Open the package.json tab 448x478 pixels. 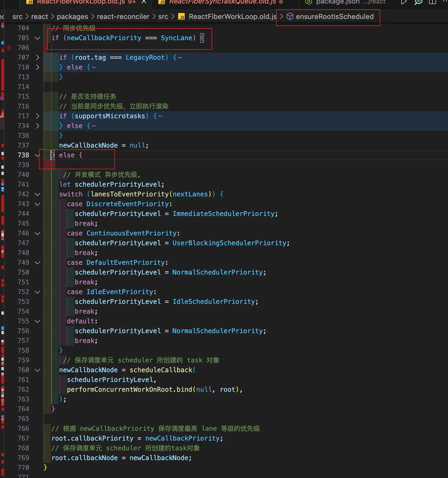pos(338,2)
